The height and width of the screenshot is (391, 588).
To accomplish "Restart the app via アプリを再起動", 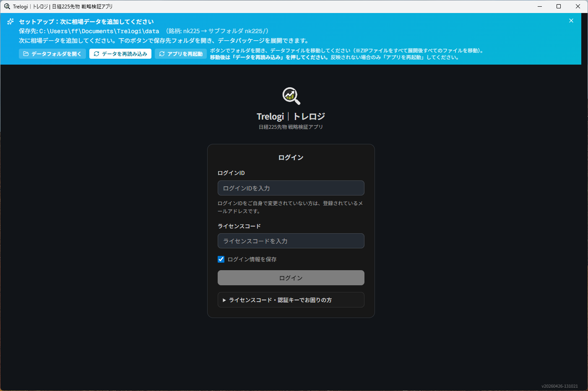I will pos(181,54).
